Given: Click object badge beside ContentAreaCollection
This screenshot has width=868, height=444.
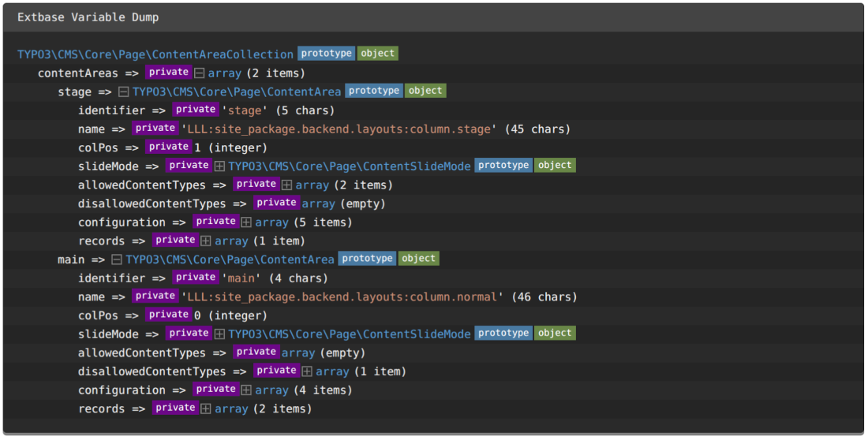Looking at the screenshot, I should (x=378, y=53).
